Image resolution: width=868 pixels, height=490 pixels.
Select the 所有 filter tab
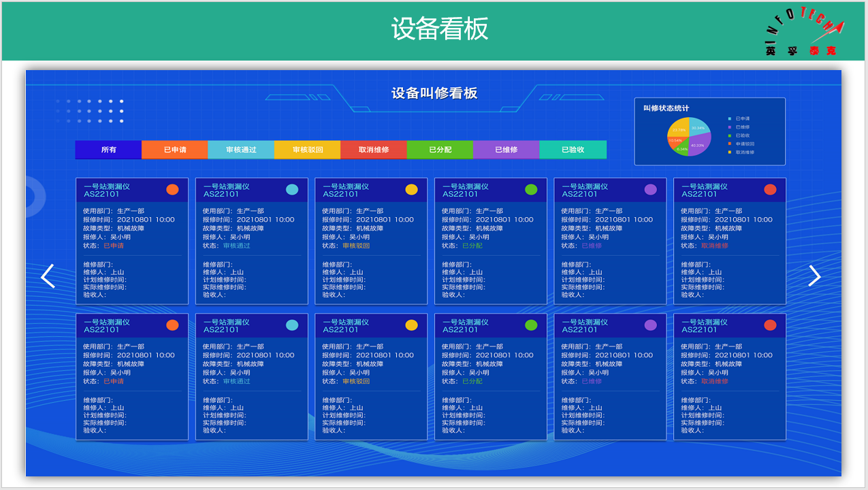point(108,150)
